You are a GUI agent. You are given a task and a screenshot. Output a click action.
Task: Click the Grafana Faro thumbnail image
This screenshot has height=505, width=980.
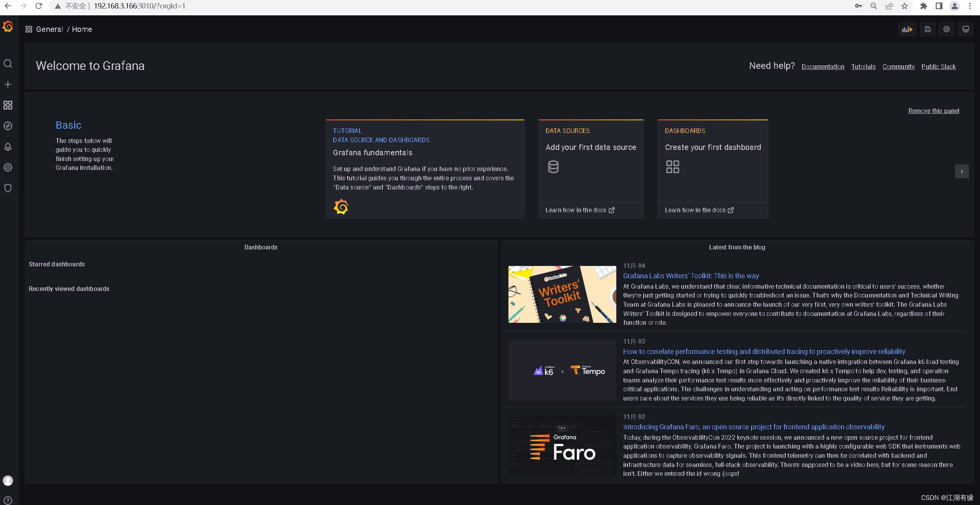click(562, 445)
